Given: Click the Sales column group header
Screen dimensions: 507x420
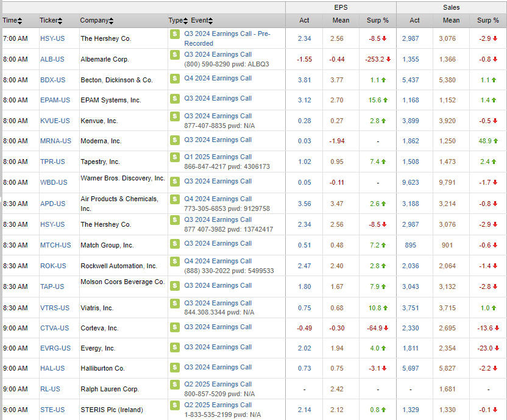Looking at the screenshot, I should pyautogui.click(x=452, y=7).
